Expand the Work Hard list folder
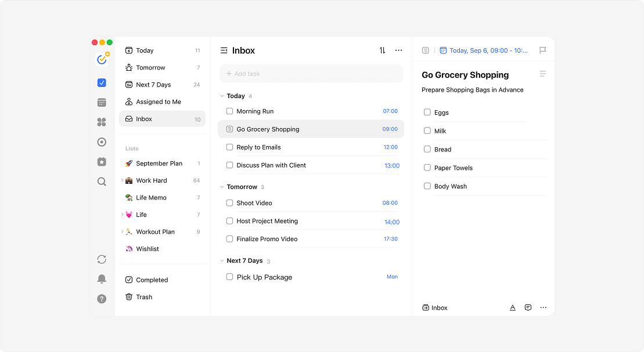The image size is (644, 352). (x=122, y=180)
